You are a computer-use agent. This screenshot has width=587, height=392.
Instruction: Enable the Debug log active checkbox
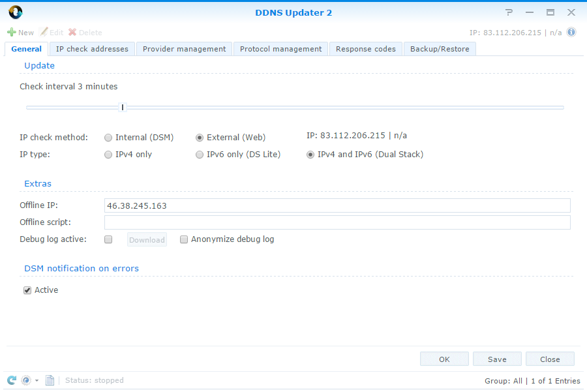(108, 239)
